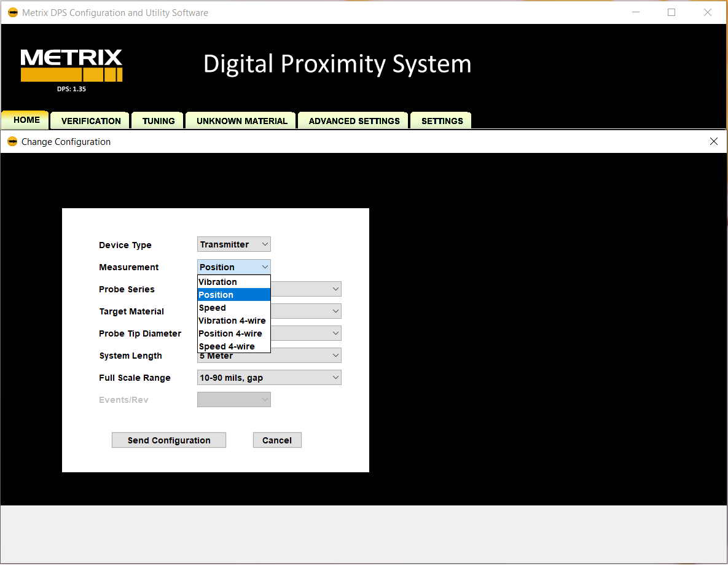Go to UNKNOWN MATERIAL tab
The image size is (728, 565).
(x=241, y=121)
